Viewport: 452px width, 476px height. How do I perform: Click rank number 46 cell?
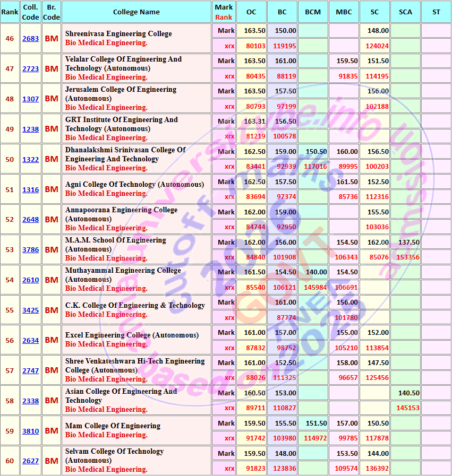coord(10,39)
